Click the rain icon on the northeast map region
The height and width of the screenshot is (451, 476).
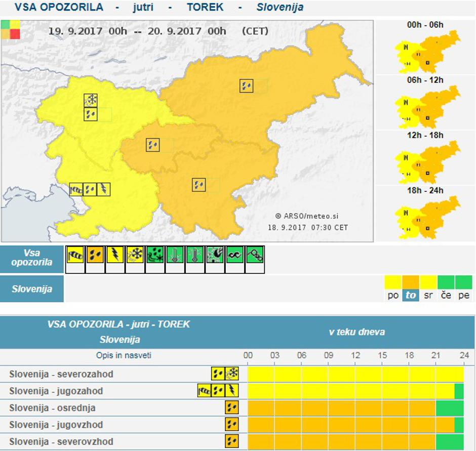[x=246, y=86]
